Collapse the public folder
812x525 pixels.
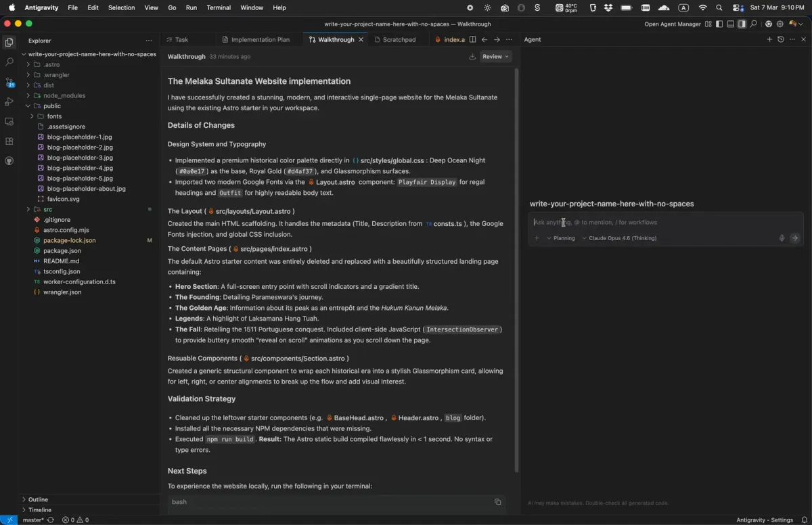(89, 106)
